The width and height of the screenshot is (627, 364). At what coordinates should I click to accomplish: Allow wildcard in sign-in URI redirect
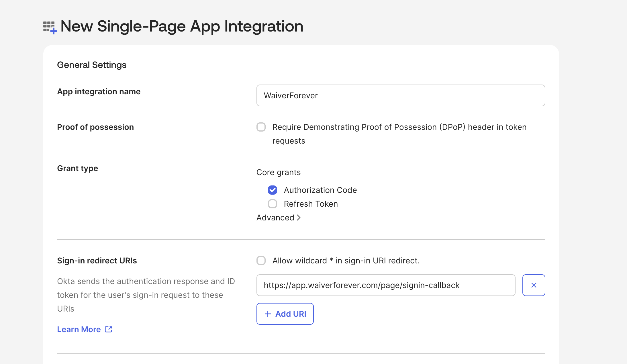tap(261, 261)
